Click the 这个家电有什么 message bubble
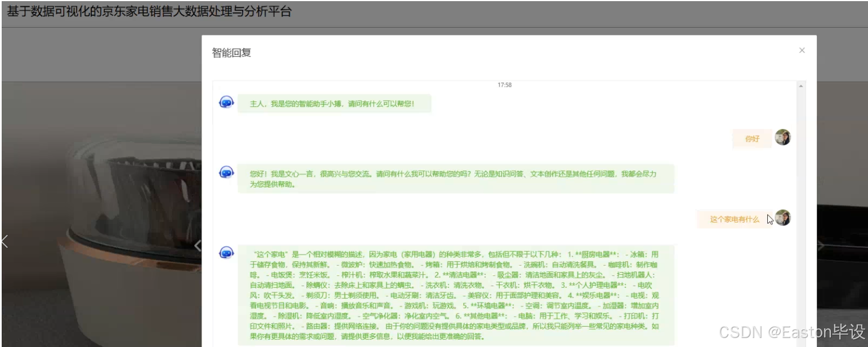This screenshot has height=347, width=868. point(734,219)
